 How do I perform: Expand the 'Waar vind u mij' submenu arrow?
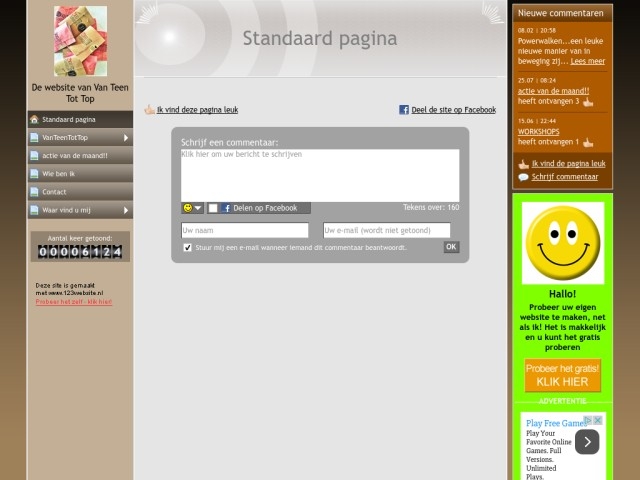coord(126,210)
